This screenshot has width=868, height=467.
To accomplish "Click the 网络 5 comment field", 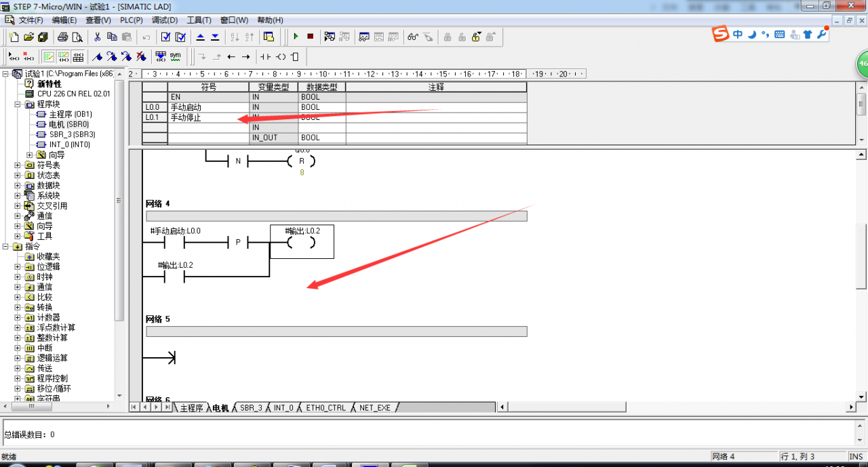I will point(336,331).
